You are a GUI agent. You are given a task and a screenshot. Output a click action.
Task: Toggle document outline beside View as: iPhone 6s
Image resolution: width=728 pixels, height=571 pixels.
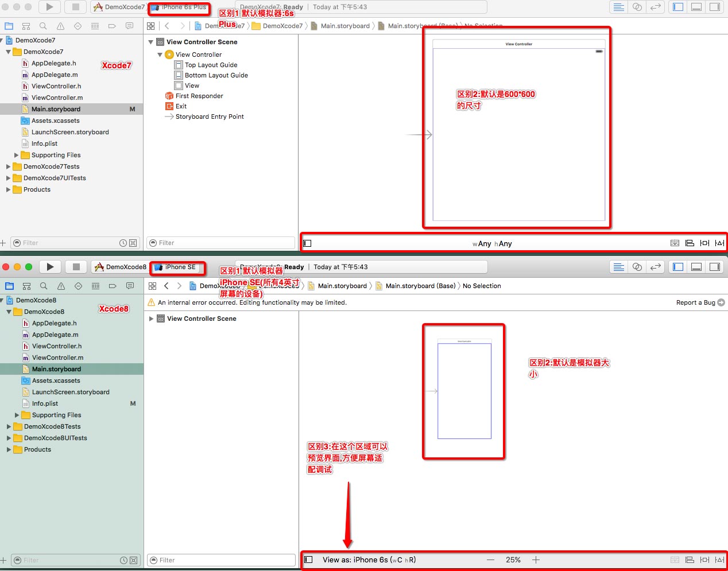tap(308, 560)
